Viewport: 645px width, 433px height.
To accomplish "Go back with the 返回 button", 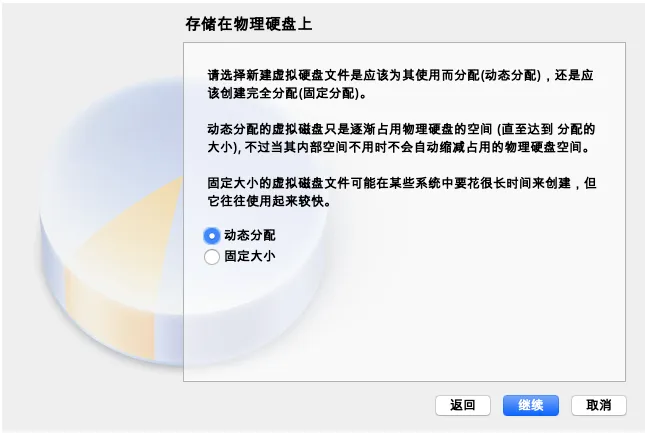I will pyautogui.click(x=463, y=405).
